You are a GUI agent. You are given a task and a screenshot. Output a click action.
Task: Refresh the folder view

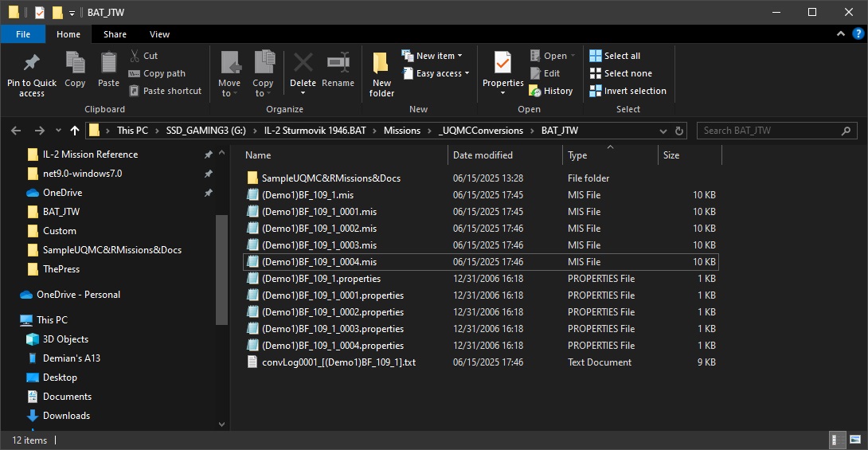pos(678,131)
